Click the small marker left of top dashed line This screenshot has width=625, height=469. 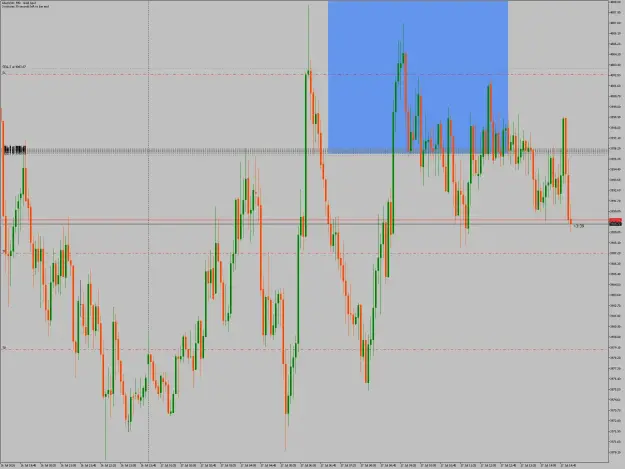(4, 73)
